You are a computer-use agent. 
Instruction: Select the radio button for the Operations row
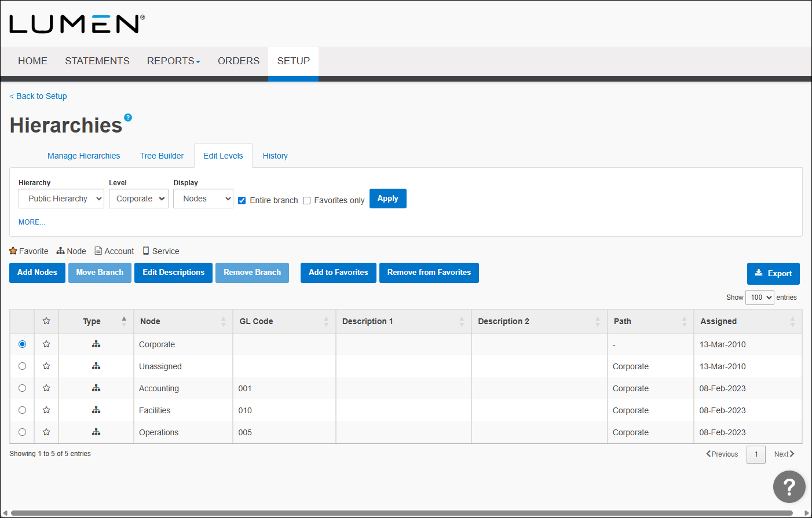click(x=22, y=432)
